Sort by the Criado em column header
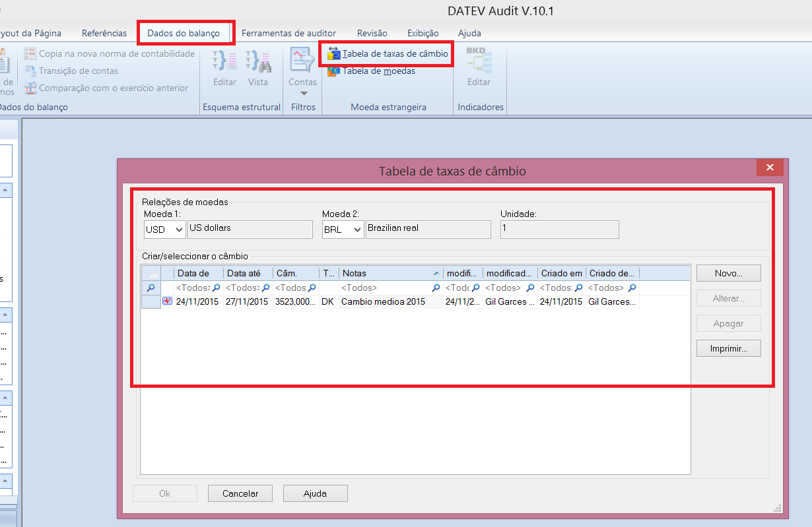 coord(562,273)
